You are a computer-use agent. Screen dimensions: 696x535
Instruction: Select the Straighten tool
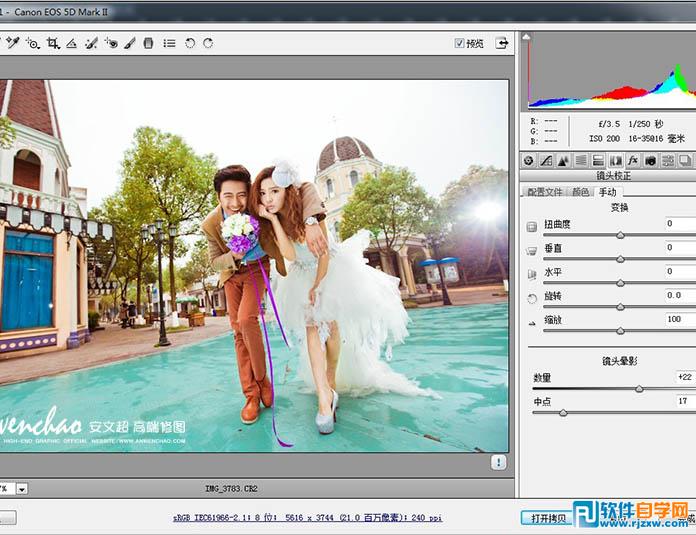[x=72, y=43]
